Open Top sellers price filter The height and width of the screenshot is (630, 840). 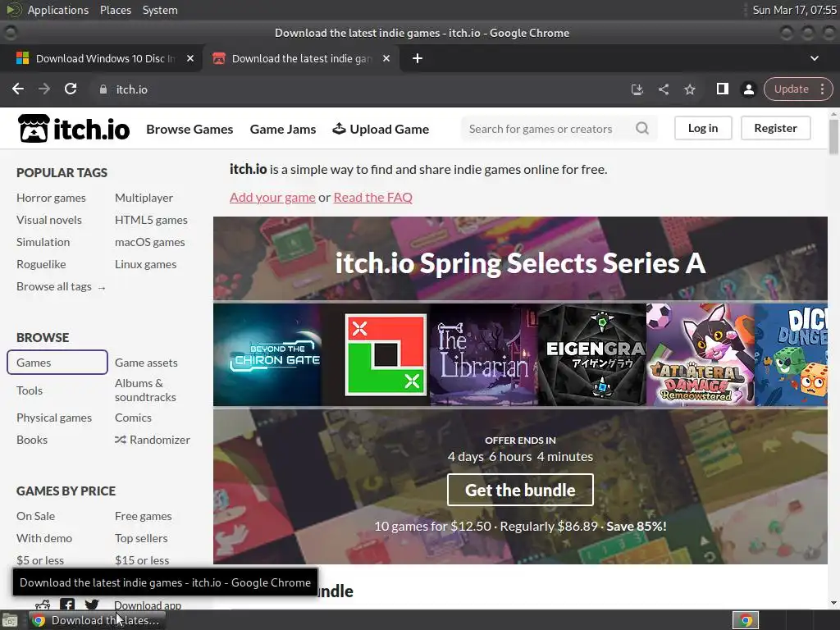[x=141, y=538]
